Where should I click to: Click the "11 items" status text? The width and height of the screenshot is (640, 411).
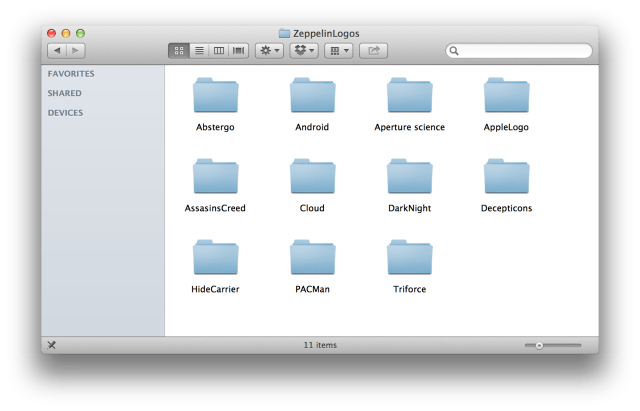click(x=320, y=345)
